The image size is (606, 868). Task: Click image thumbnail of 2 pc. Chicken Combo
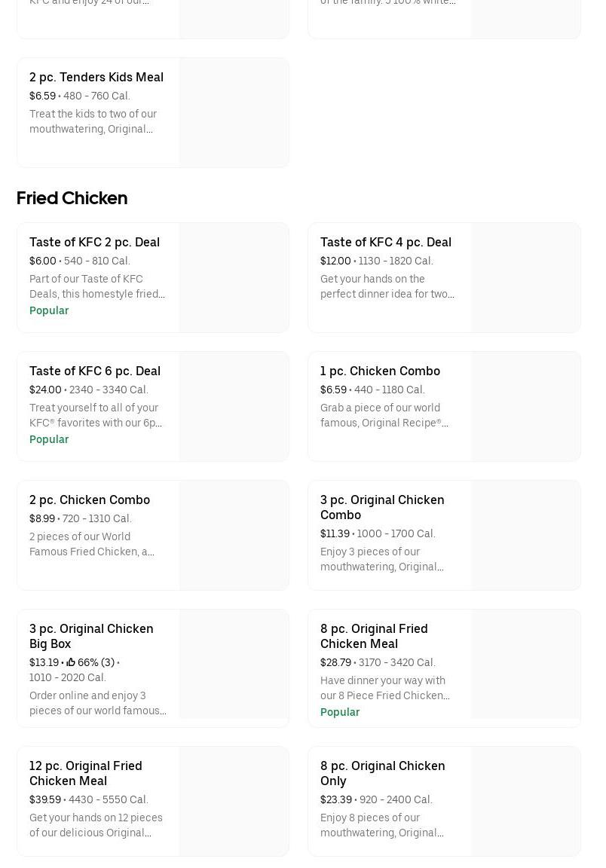[x=234, y=535]
